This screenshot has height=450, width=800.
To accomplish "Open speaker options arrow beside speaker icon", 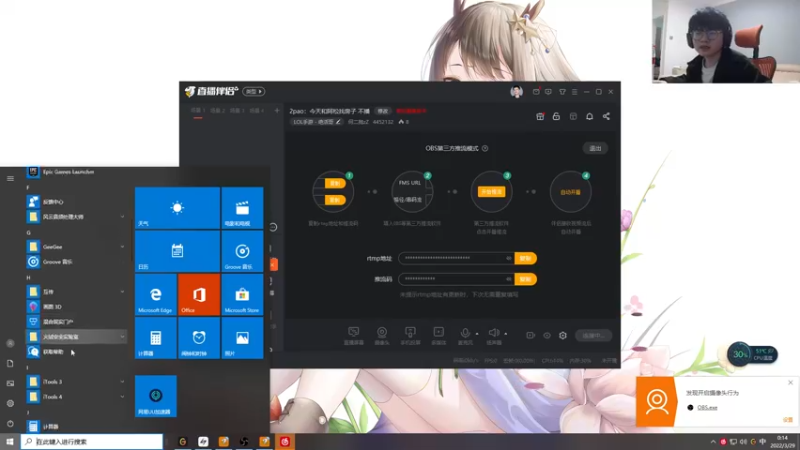I will (x=506, y=334).
